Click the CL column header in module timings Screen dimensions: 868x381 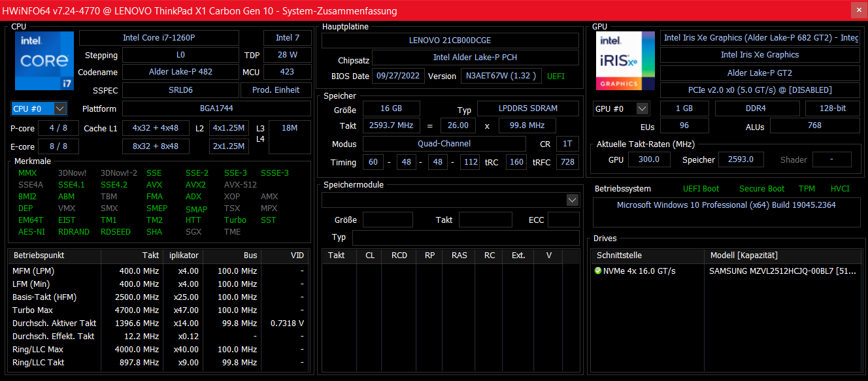point(370,256)
